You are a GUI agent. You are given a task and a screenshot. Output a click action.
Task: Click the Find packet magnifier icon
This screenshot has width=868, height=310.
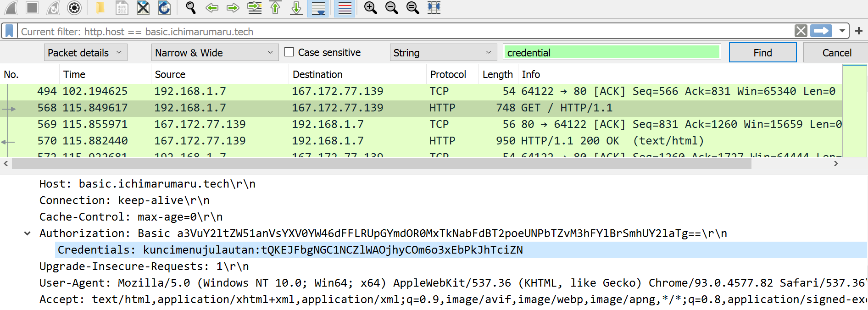click(190, 8)
